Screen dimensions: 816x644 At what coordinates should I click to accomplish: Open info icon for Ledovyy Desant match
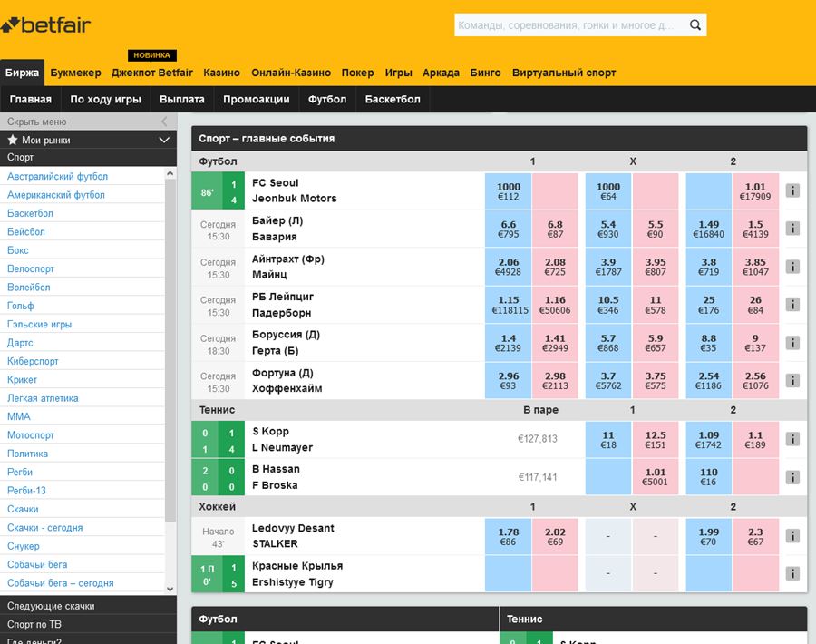[x=792, y=536]
